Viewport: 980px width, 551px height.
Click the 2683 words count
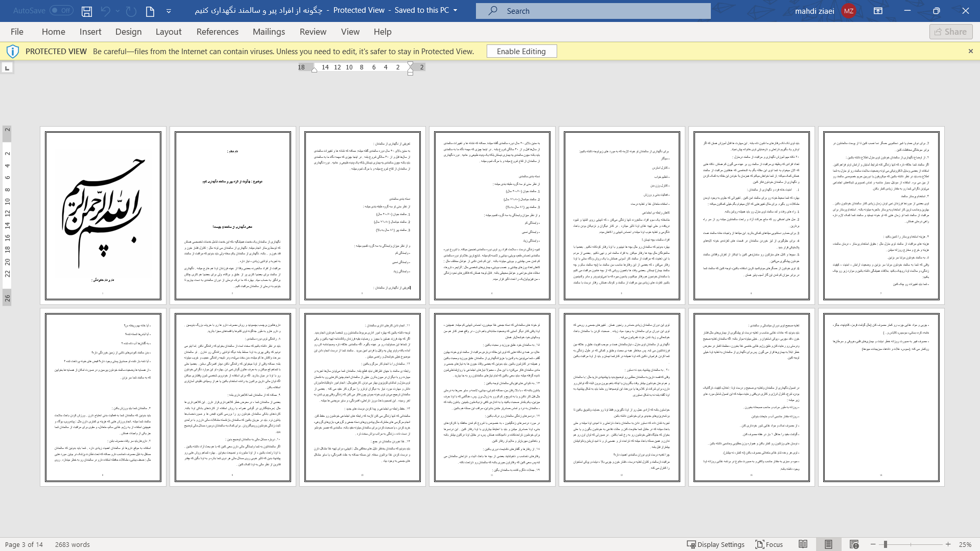coord(73,544)
